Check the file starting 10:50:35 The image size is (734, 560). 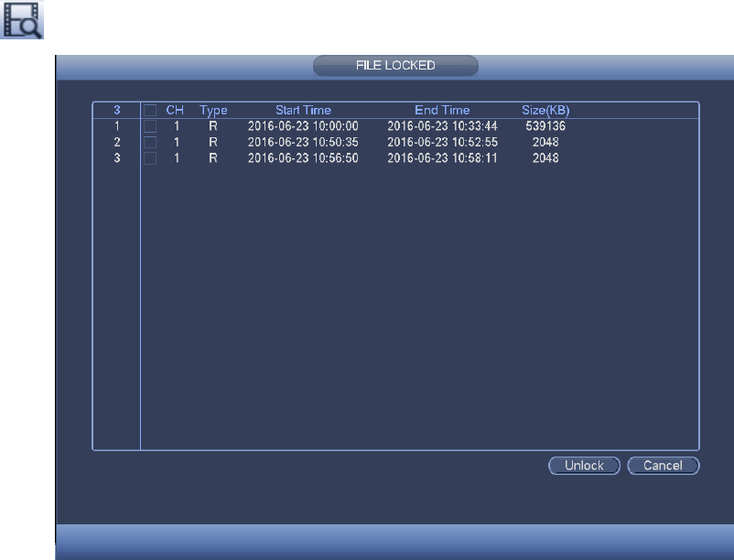tap(150, 142)
